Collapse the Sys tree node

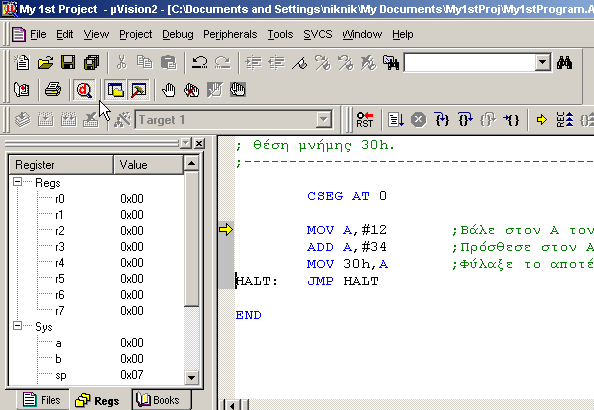[x=17, y=326]
